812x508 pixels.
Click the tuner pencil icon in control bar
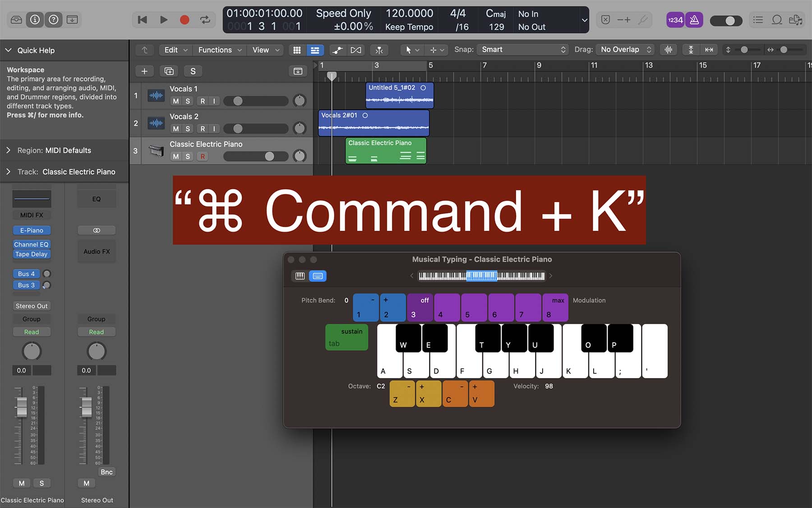[x=643, y=20]
